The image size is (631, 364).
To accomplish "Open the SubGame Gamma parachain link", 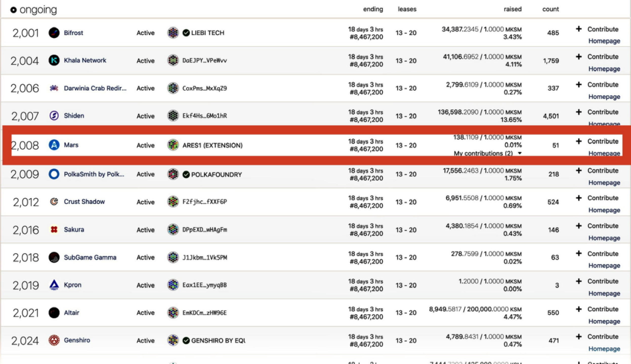I will (90, 257).
